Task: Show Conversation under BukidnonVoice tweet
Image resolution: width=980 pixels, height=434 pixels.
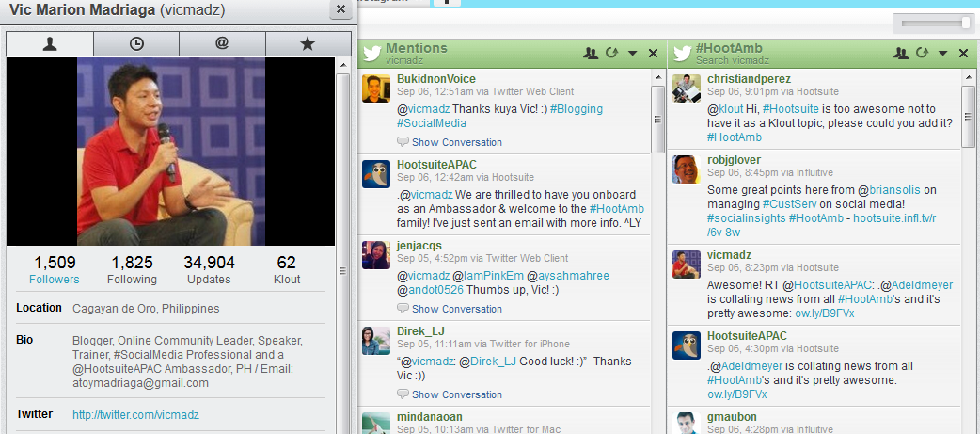Action: point(456,142)
